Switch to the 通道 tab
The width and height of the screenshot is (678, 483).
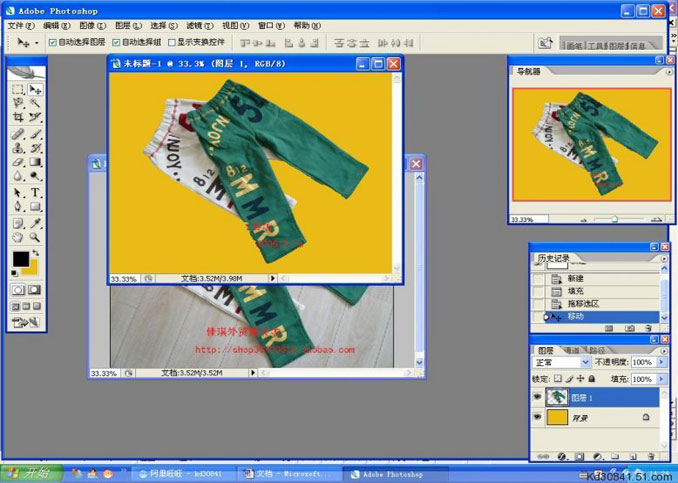[572, 350]
